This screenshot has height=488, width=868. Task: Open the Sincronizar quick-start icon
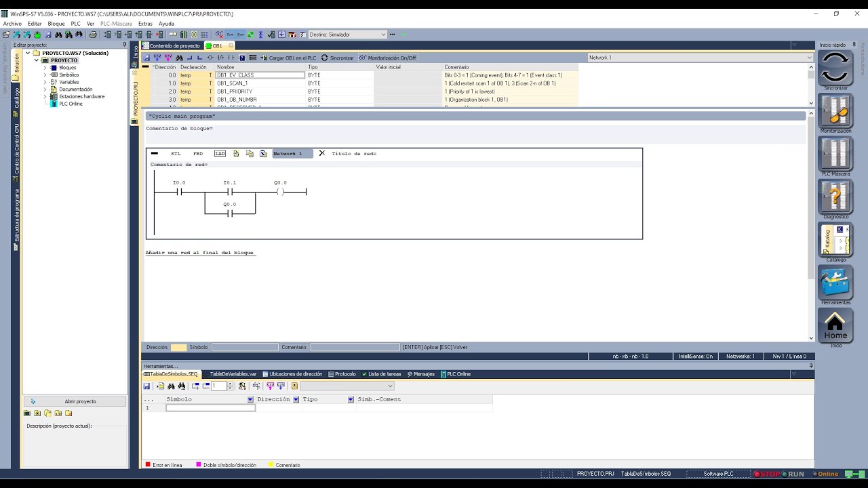(x=835, y=68)
